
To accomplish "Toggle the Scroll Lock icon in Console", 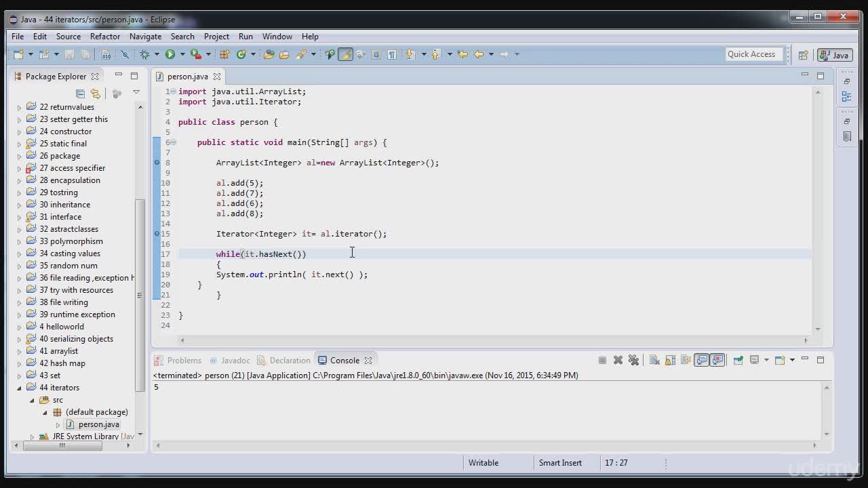I will (x=670, y=361).
